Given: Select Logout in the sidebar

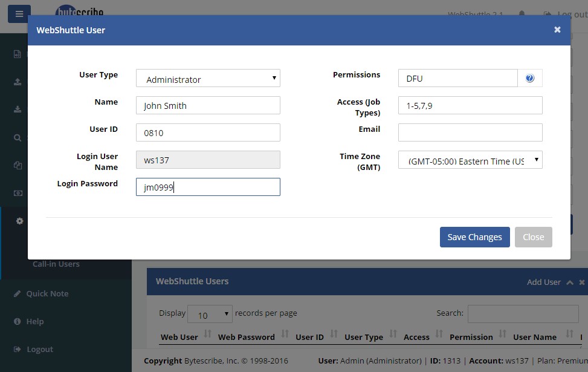Looking at the screenshot, I should pyautogui.click(x=40, y=349).
